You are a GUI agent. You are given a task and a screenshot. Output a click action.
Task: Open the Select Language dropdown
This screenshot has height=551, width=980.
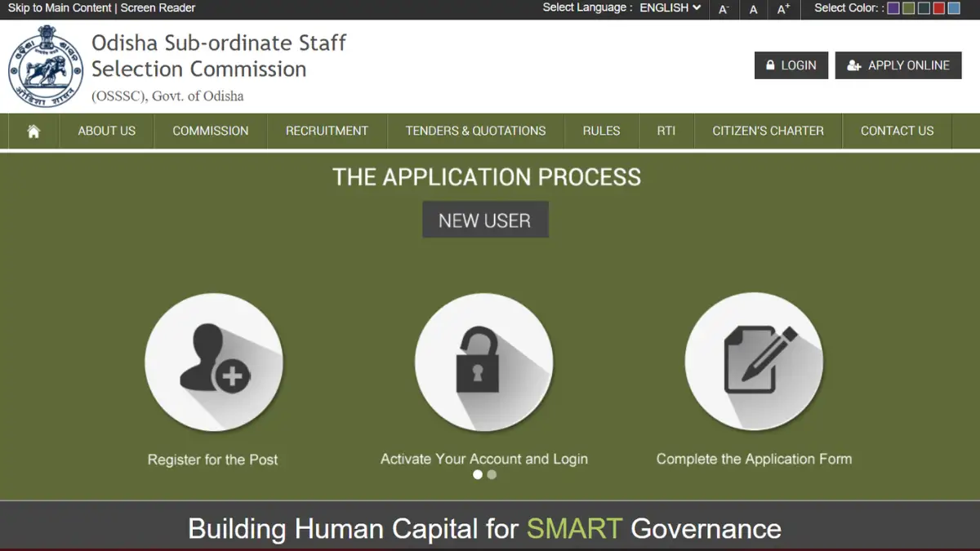670,8
